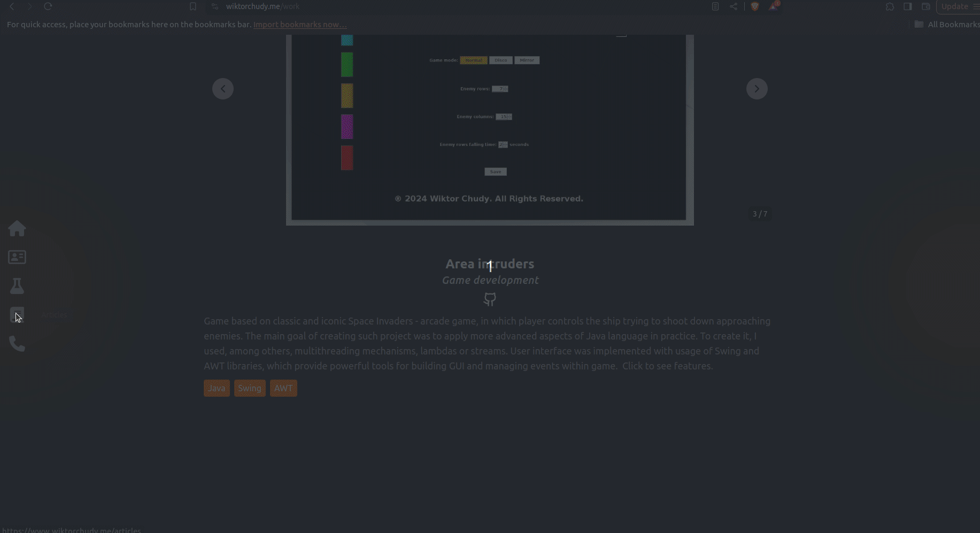Go back in browser history
Image resolution: width=980 pixels, height=533 pixels.
tap(12, 6)
